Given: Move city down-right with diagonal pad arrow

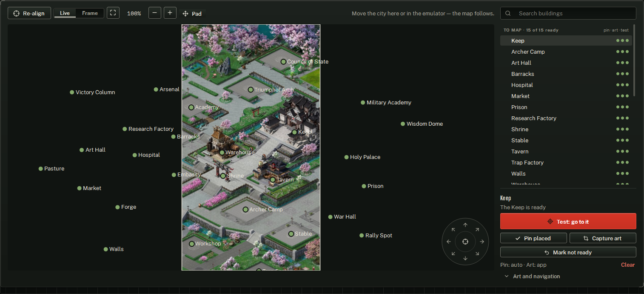Looking at the screenshot, I should coord(477,254).
